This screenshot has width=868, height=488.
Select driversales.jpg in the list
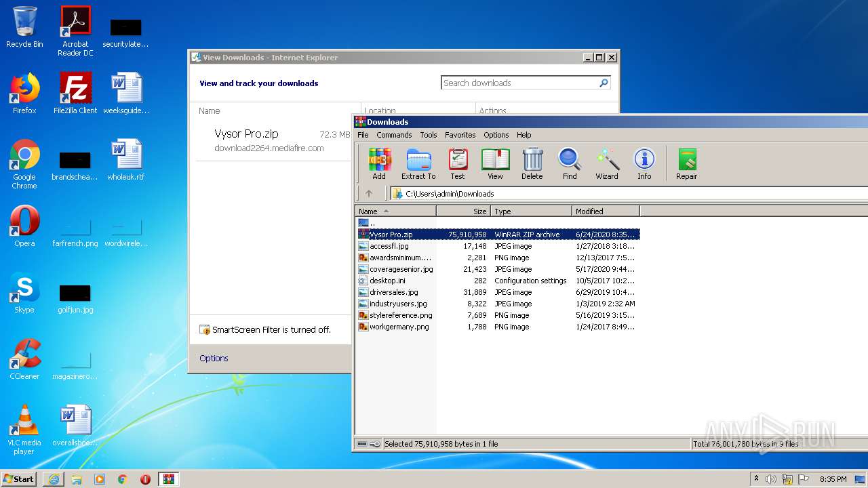[x=497, y=292]
